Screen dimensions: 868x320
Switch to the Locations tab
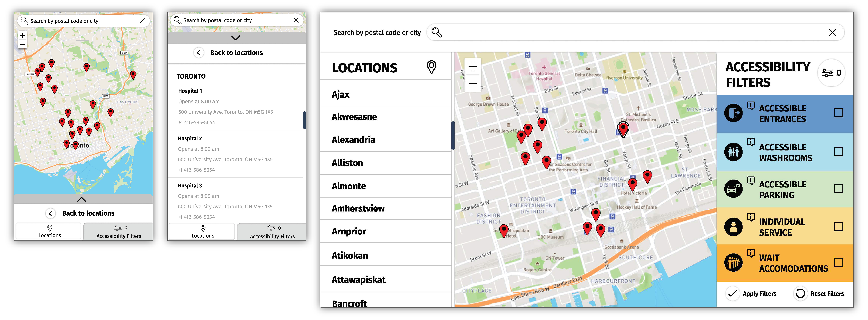click(48, 231)
